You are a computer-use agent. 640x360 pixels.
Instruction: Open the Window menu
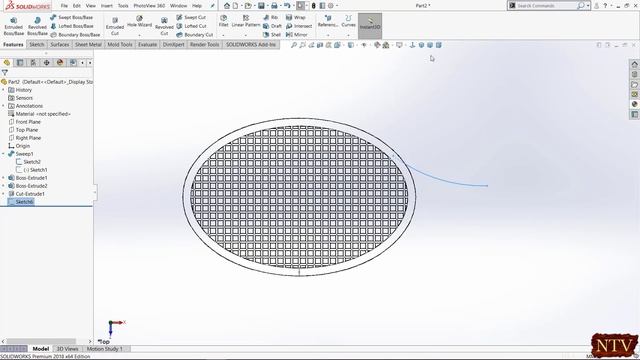click(178, 6)
